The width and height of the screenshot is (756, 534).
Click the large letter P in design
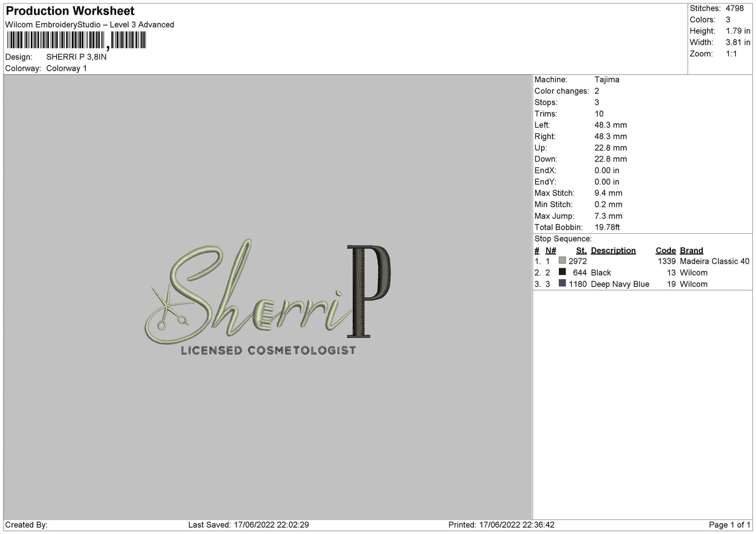[x=368, y=291]
